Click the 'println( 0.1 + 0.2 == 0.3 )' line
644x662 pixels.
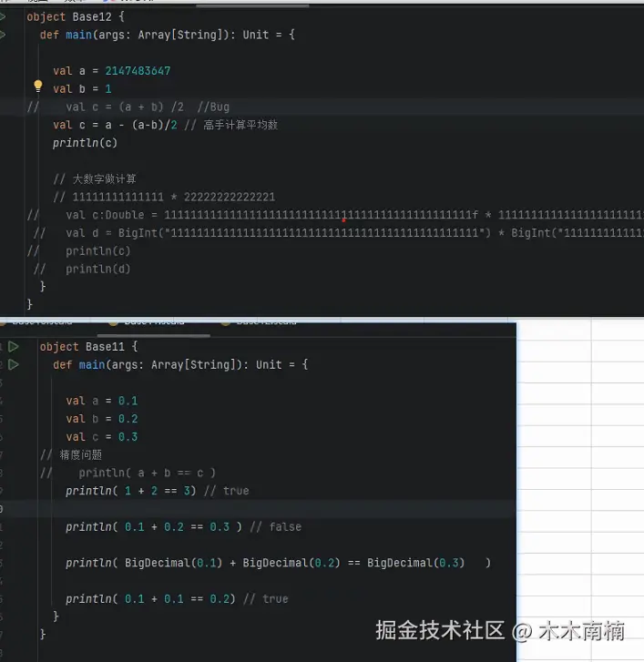pyautogui.click(x=154, y=527)
